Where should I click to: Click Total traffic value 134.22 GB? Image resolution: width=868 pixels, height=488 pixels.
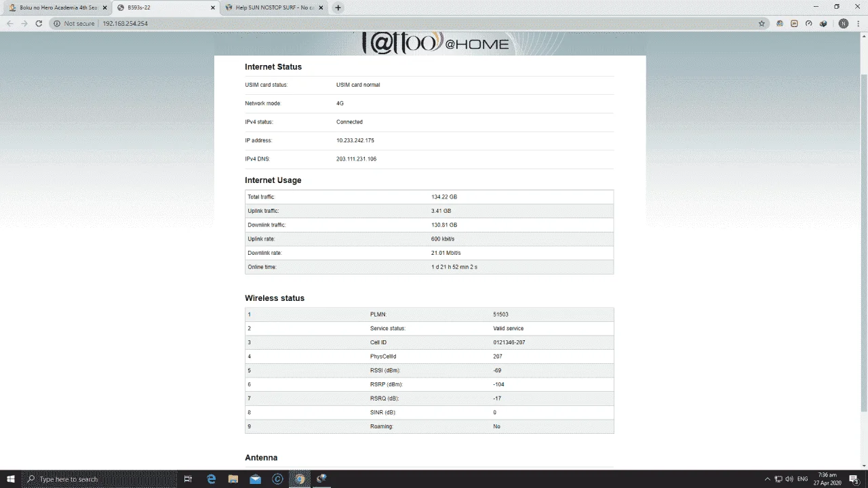click(444, 197)
